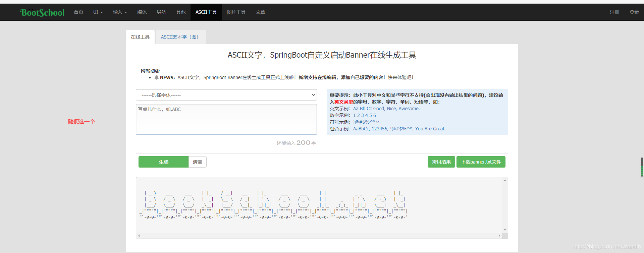The image size is (644, 253).
Task: Open the 文章 nav item
Action: pyautogui.click(x=260, y=12)
